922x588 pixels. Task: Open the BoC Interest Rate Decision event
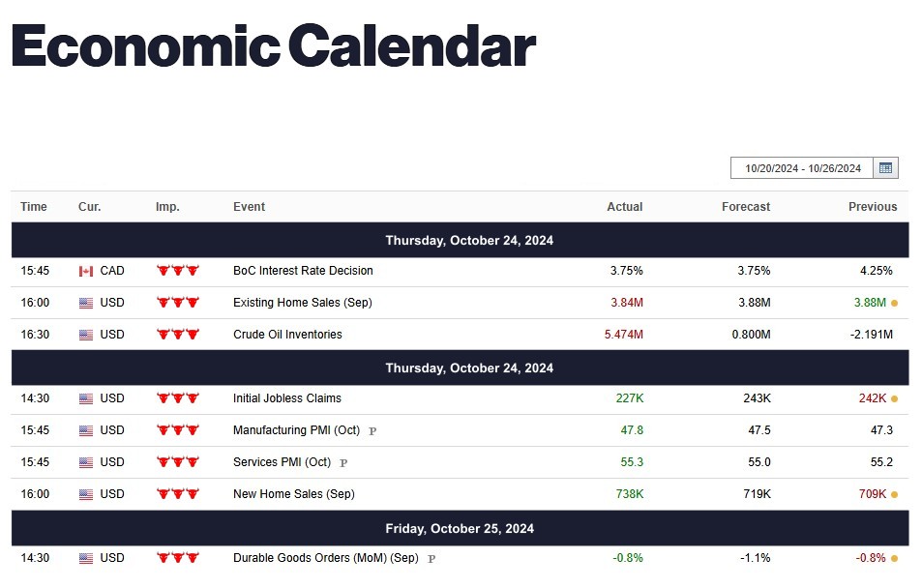point(303,271)
